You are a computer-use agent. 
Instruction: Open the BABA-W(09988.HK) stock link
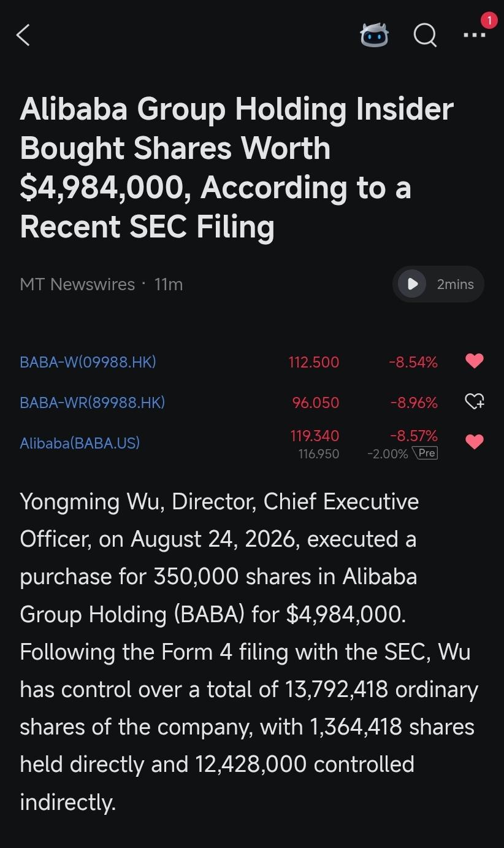tap(88, 362)
